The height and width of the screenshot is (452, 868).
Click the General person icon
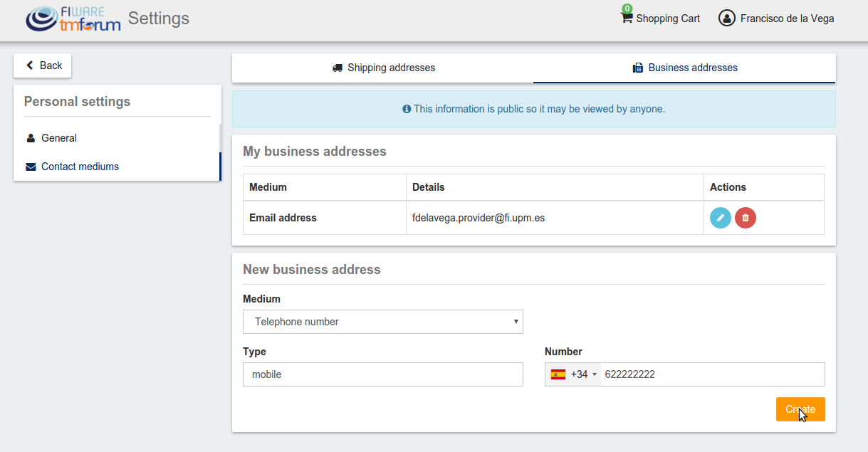pos(31,138)
